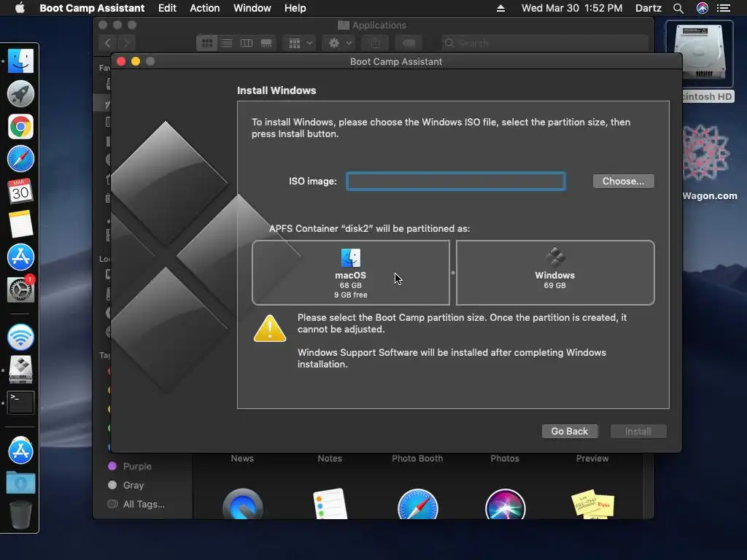This screenshot has width=747, height=560.
Task: Select Stickies app icon in Finder window
Action: [x=592, y=504]
